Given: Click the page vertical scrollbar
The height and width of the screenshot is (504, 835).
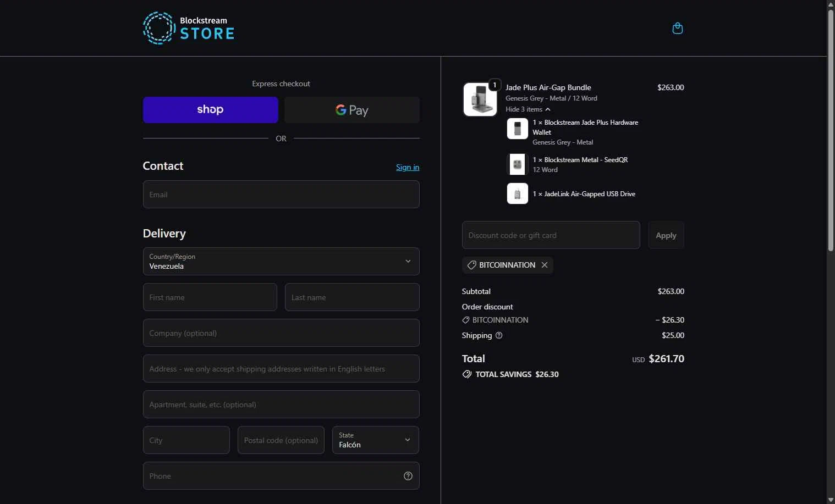Looking at the screenshot, I should pyautogui.click(x=831, y=130).
